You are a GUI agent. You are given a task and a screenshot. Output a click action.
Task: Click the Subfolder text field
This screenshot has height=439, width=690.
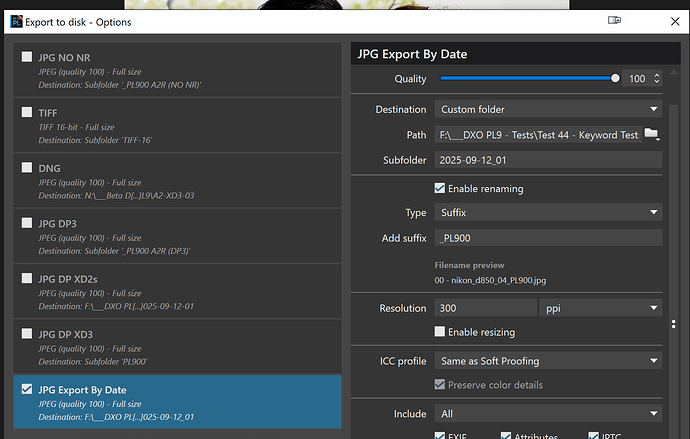[x=548, y=159]
